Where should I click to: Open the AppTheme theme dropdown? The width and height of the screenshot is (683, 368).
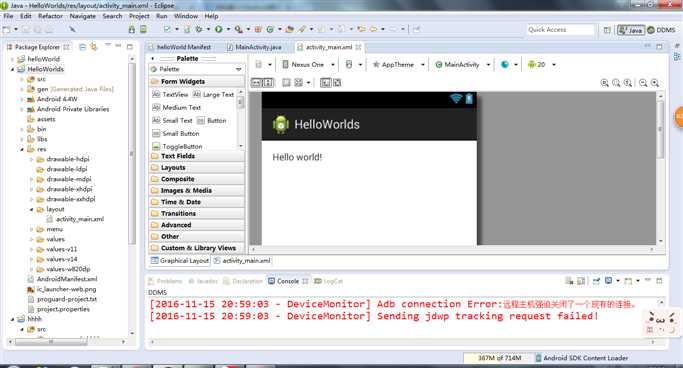pos(399,64)
